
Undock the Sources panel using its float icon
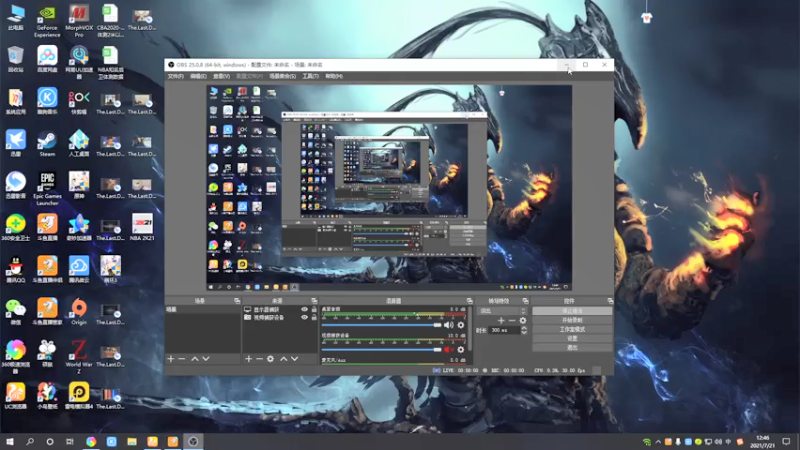pyautogui.click(x=314, y=301)
